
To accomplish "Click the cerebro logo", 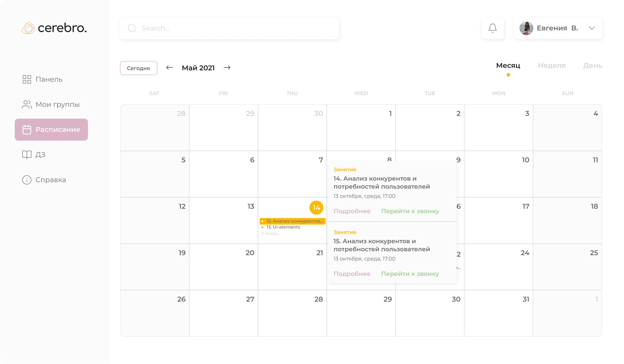I will tap(54, 28).
